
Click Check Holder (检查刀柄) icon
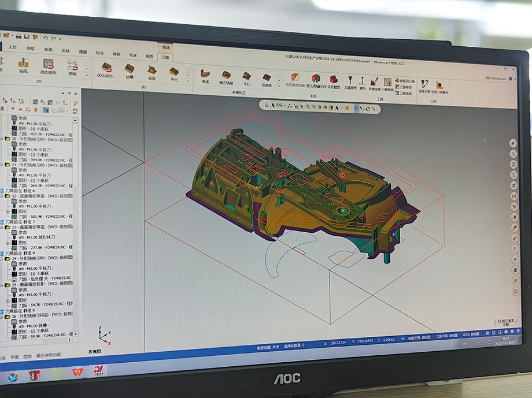(424, 87)
